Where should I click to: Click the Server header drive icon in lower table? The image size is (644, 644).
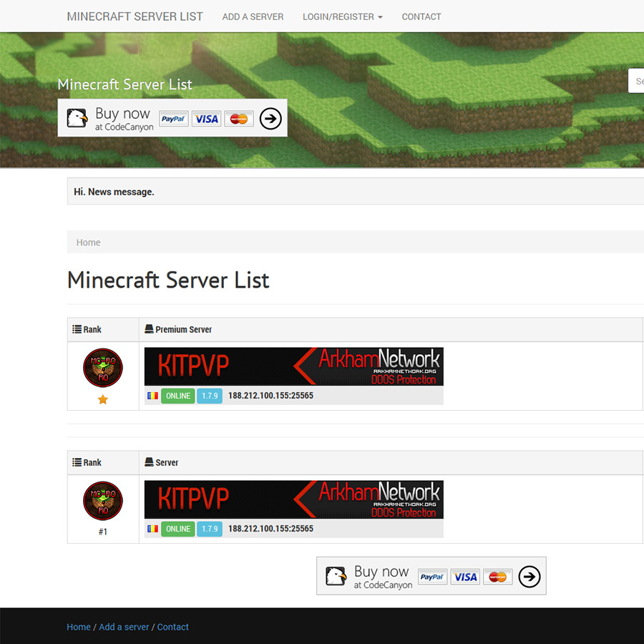pos(149,462)
